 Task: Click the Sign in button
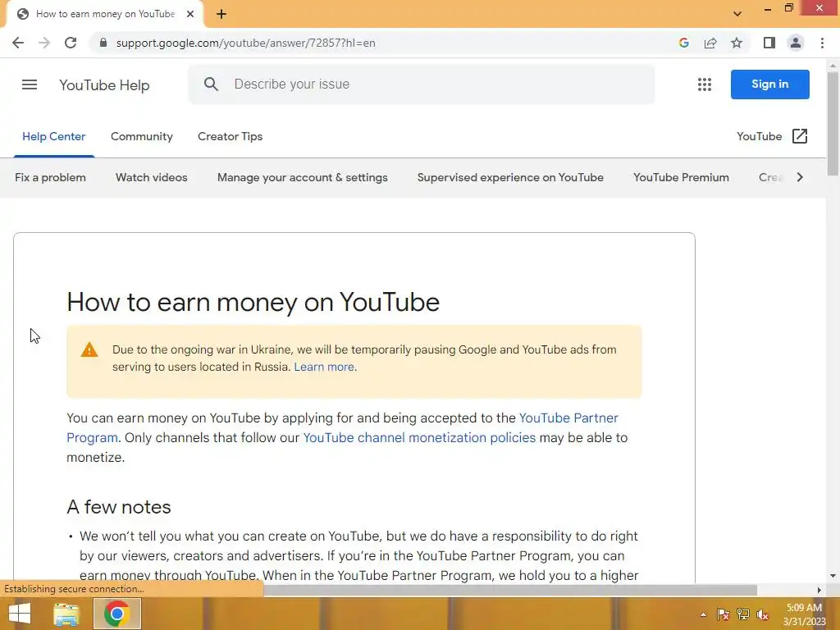tap(769, 84)
